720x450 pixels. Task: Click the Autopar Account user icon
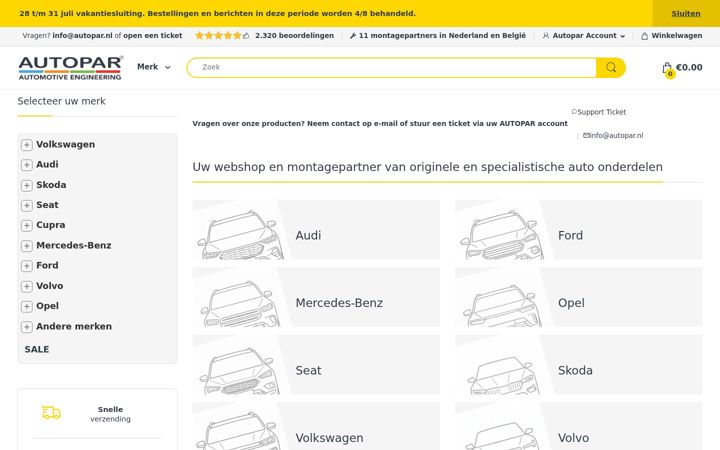[546, 36]
